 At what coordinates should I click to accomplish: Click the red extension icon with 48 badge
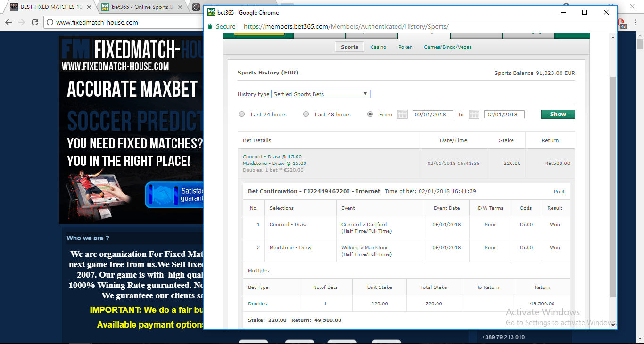click(x=622, y=23)
